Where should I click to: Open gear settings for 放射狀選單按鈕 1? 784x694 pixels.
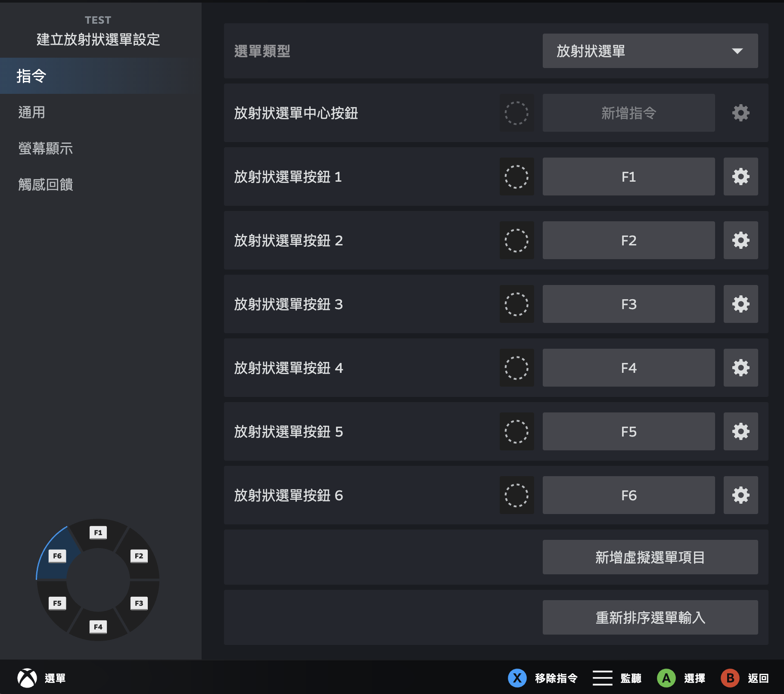740,177
